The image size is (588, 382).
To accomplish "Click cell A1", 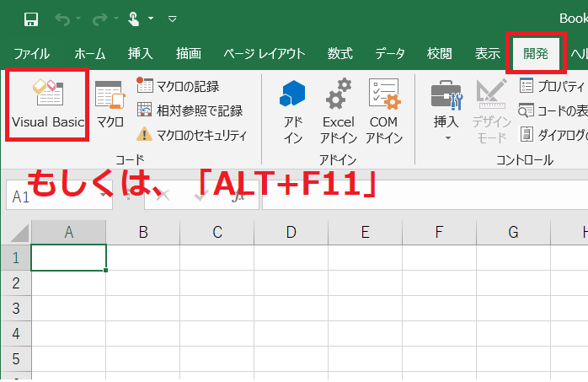I will [x=68, y=258].
